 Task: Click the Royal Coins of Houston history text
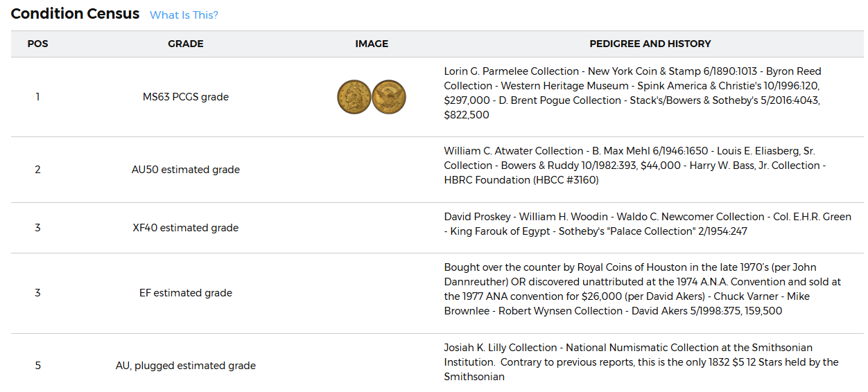click(x=643, y=289)
